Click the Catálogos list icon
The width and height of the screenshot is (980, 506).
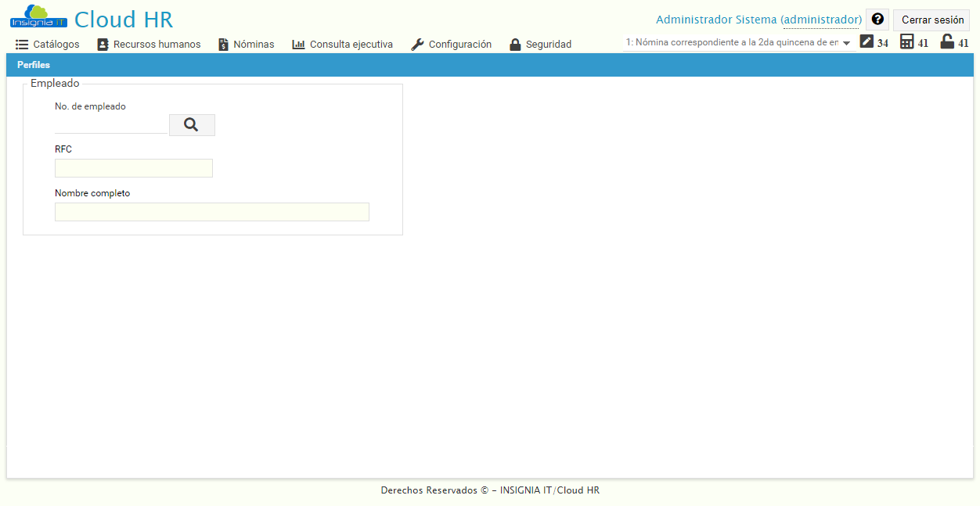pyautogui.click(x=20, y=44)
